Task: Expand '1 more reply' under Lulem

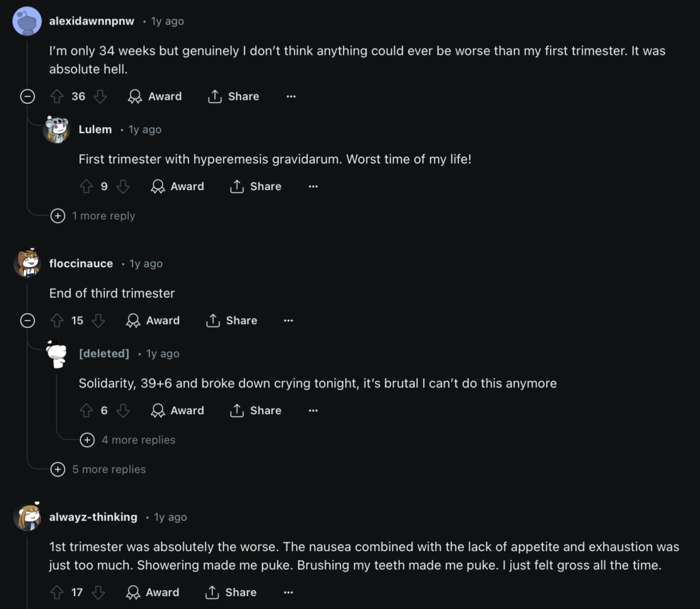Action: pyautogui.click(x=59, y=216)
